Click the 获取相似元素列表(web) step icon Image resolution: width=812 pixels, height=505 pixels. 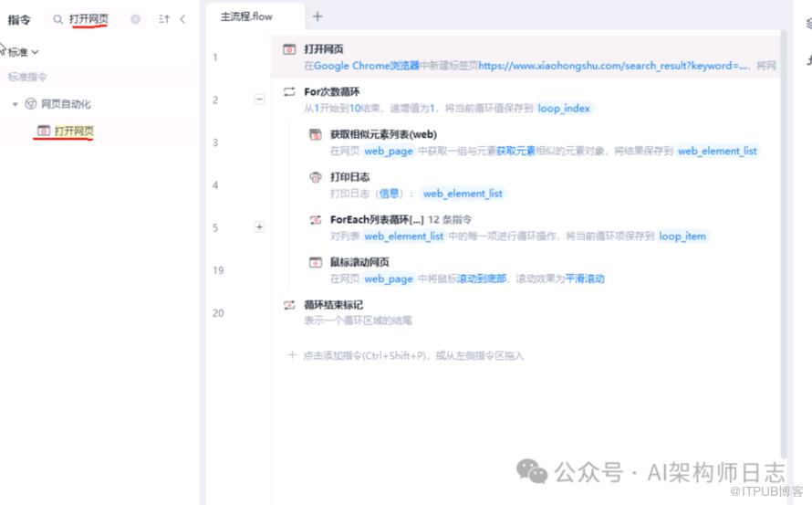(316, 134)
